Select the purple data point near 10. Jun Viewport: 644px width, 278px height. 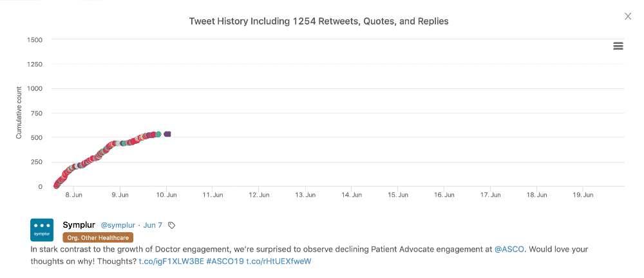(167, 134)
